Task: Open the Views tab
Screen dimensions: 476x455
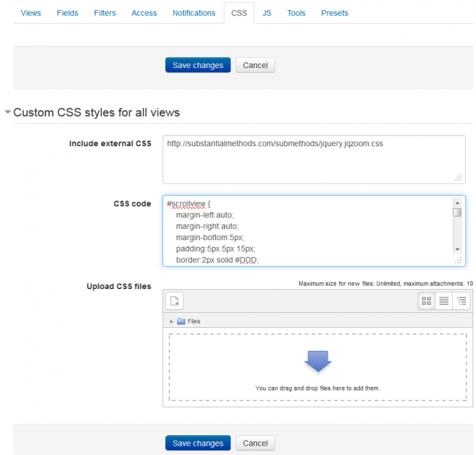Action: (31, 13)
